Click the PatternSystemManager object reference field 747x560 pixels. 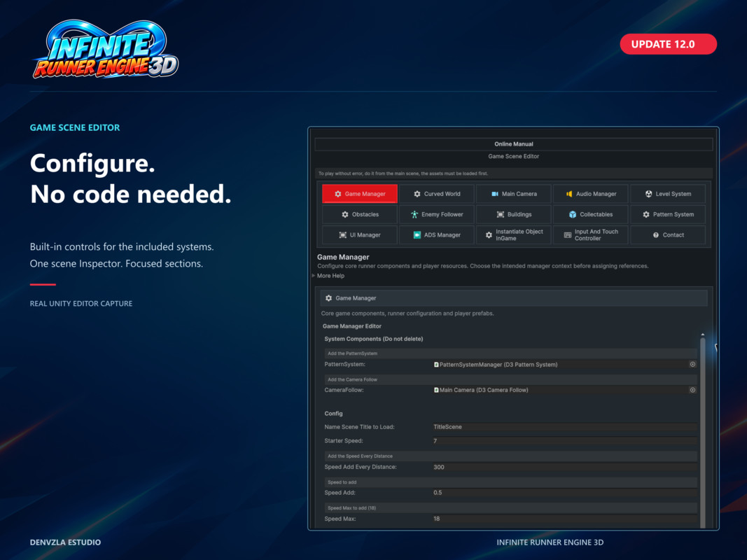tap(560, 364)
